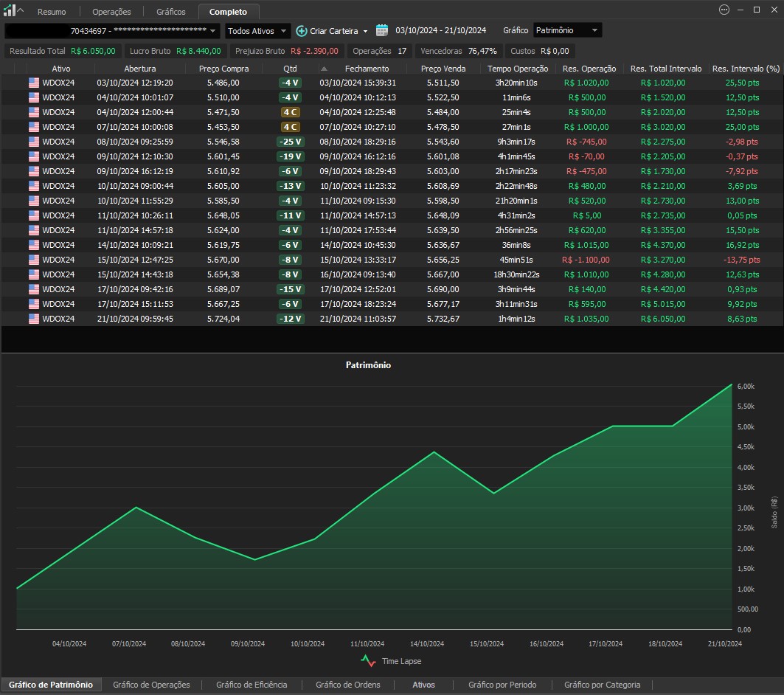The width and height of the screenshot is (784, 695).
Task: Click the sort arrow icon beside Fechamento column
Action: coord(324,69)
